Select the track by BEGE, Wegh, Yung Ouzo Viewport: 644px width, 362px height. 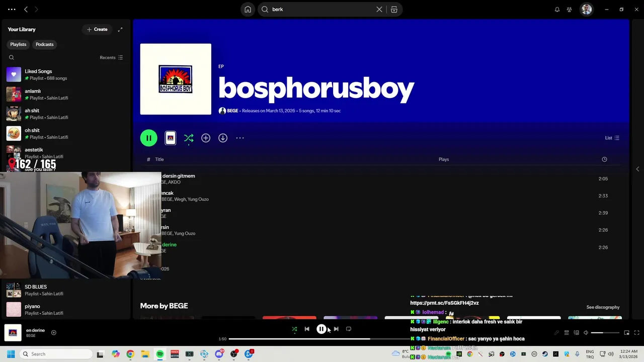click(380, 196)
